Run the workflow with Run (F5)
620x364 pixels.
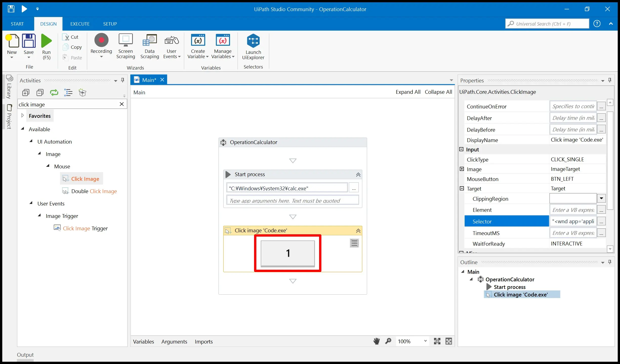[x=47, y=47]
